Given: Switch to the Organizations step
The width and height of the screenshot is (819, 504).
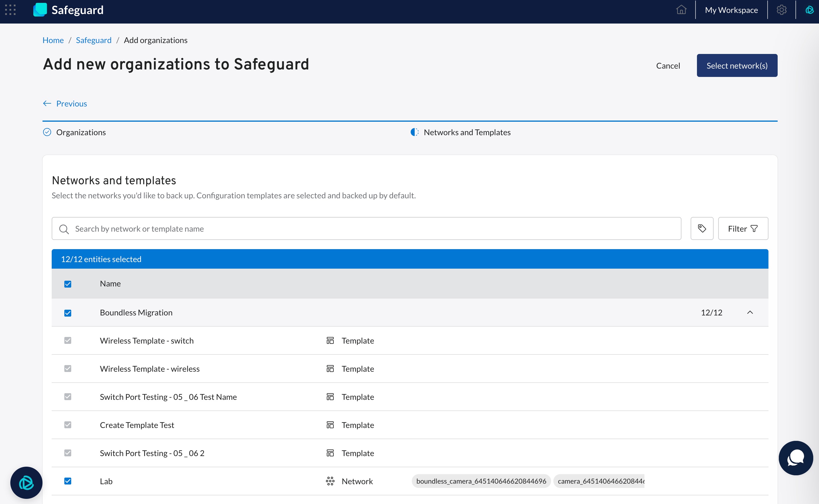Looking at the screenshot, I should click(81, 132).
